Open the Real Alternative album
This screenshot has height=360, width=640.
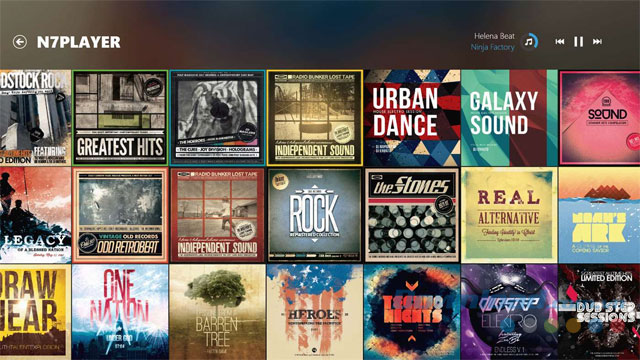[509, 215]
